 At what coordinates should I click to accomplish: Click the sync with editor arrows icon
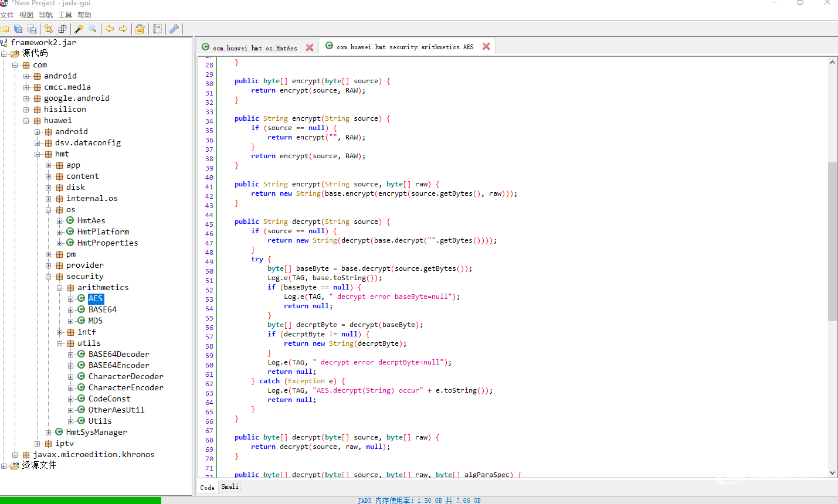point(49,29)
